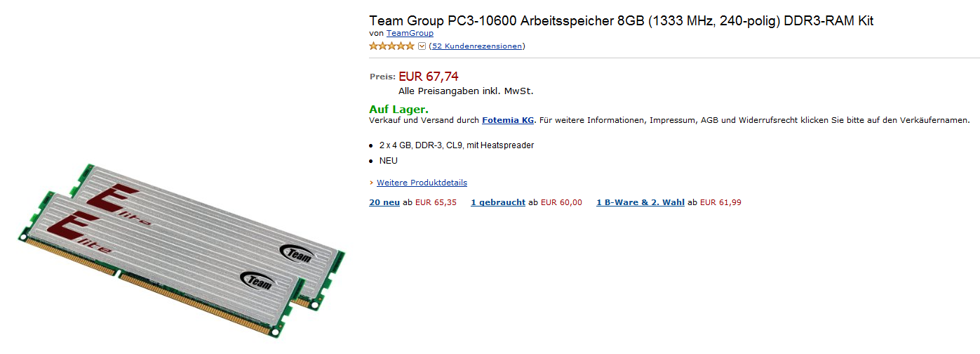View the 20 neu offers
The image size is (980, 354).
[x=384, y=202]
